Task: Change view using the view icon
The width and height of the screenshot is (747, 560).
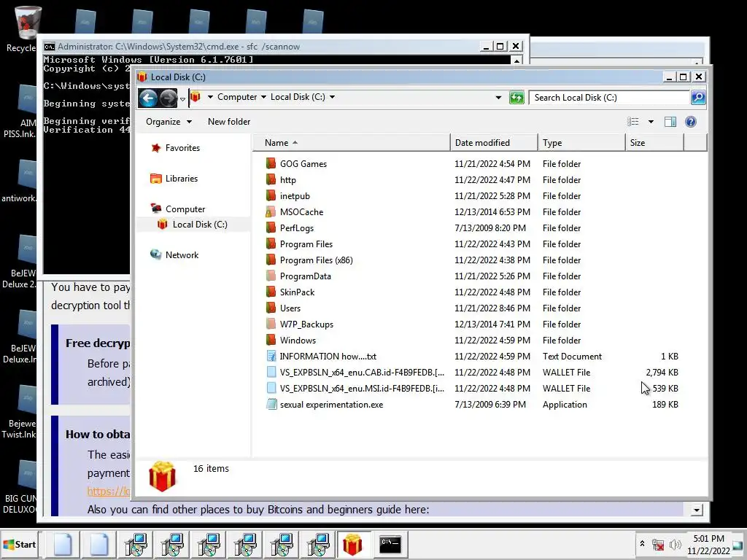Action: point(633,122)
